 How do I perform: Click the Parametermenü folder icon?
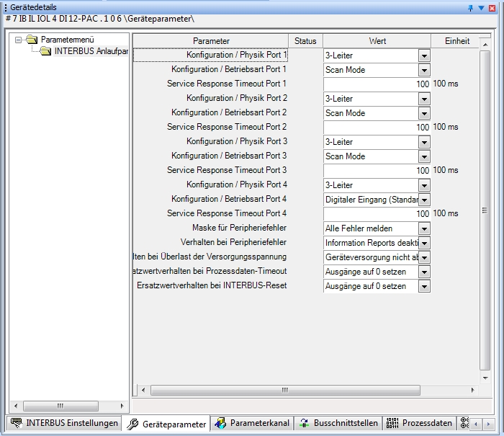32,40
